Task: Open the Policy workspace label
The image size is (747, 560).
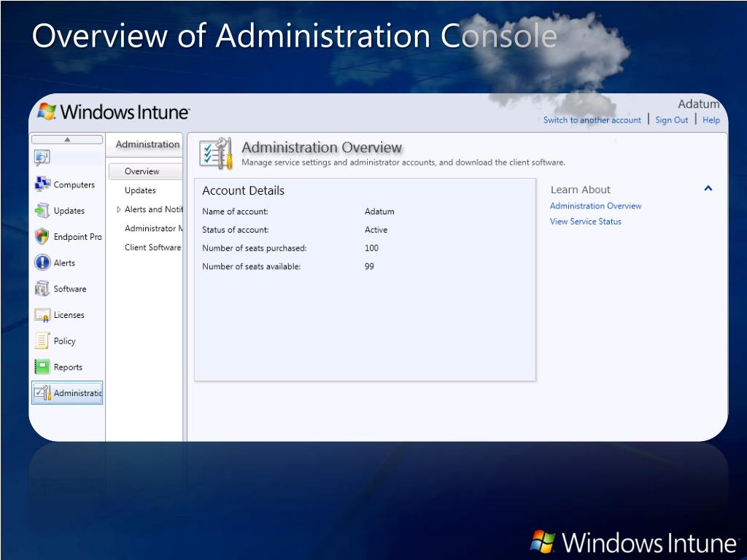Action: 65,341
